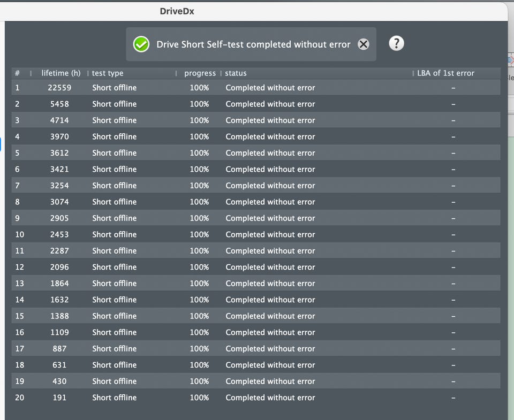The height and width of the screenshot is (420, 514).
Task: Click the green checkmark success icon
Action: click(x=141, y=44)
